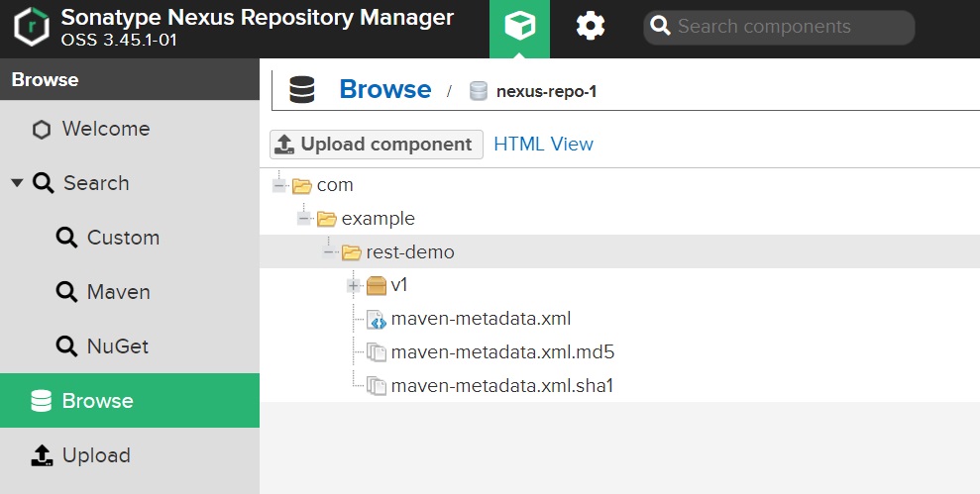Click the nexus-repo-1 database icon
980x494 pixels.
point(479,91)
